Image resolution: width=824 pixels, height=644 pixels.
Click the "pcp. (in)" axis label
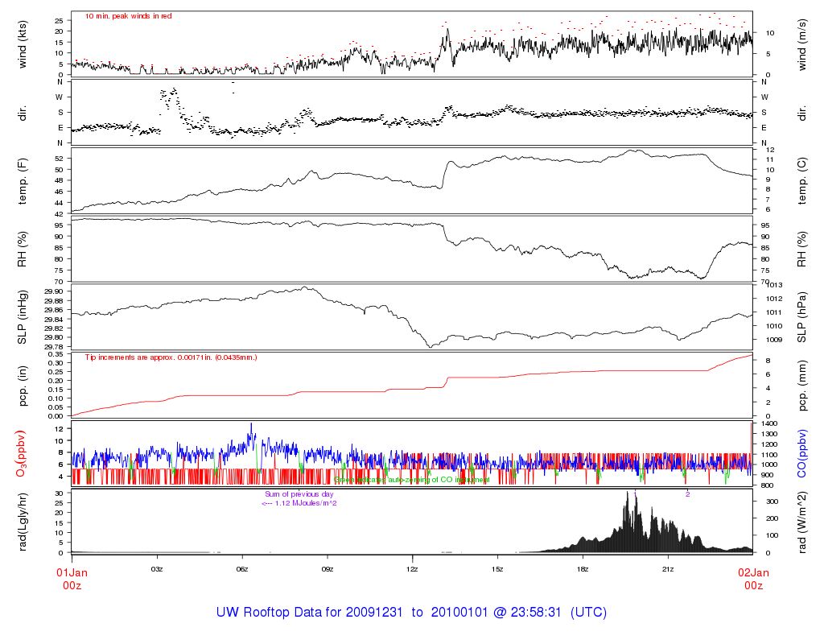click(x=22, y=386)
